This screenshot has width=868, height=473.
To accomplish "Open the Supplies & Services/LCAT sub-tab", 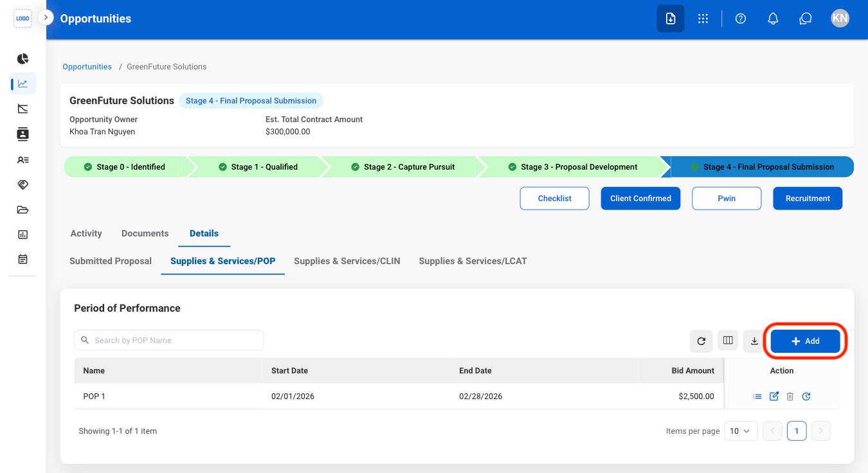I will pyautogui.click(x=473, y=261).
